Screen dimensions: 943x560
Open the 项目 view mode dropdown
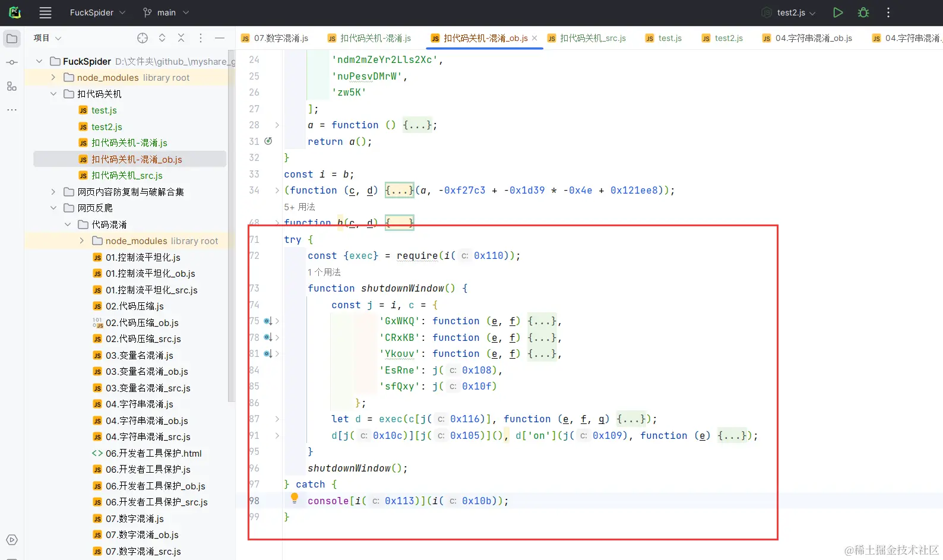(47, 38)
